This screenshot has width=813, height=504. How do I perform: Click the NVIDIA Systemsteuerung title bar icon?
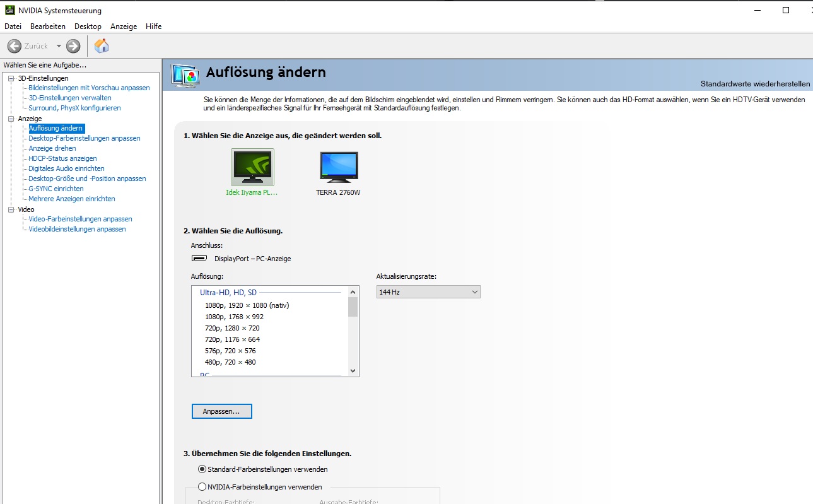tap(9, 11)
